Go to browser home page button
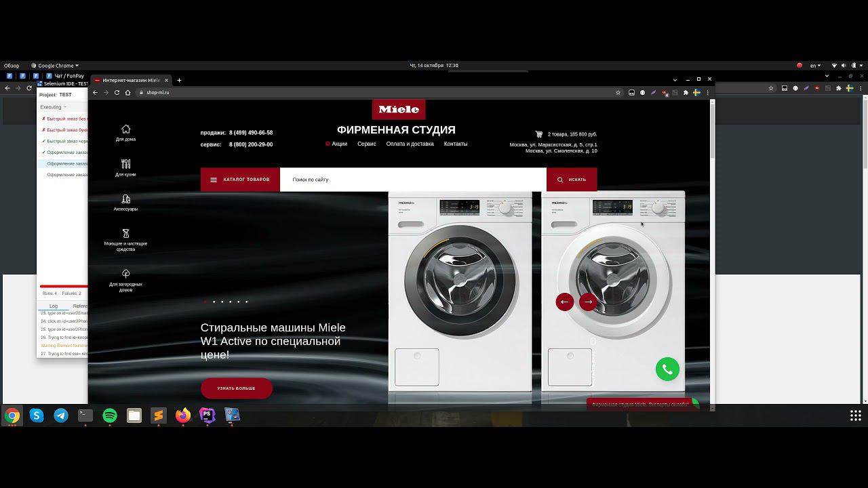This screenshot has height=488, width=868. click(x=127, y=92)
